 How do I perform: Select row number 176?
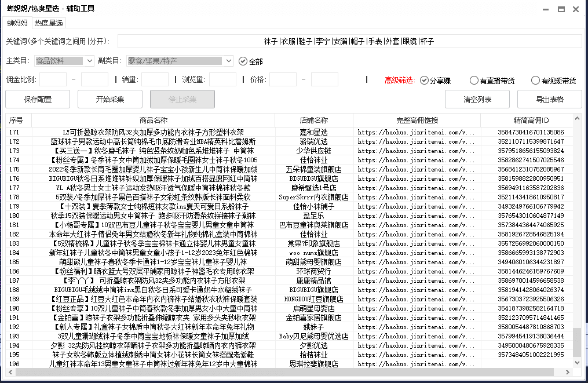(x=14, y=178)
